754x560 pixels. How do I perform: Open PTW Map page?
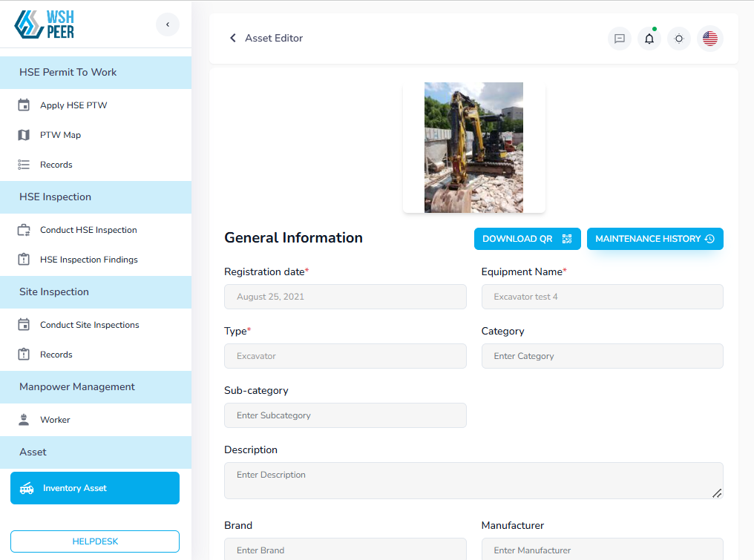[60, 135]
